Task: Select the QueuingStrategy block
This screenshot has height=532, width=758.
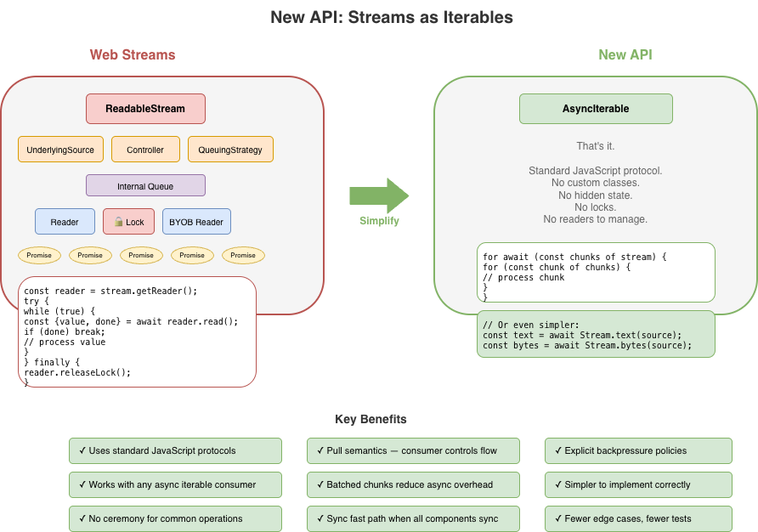Action: pos(230,150)
